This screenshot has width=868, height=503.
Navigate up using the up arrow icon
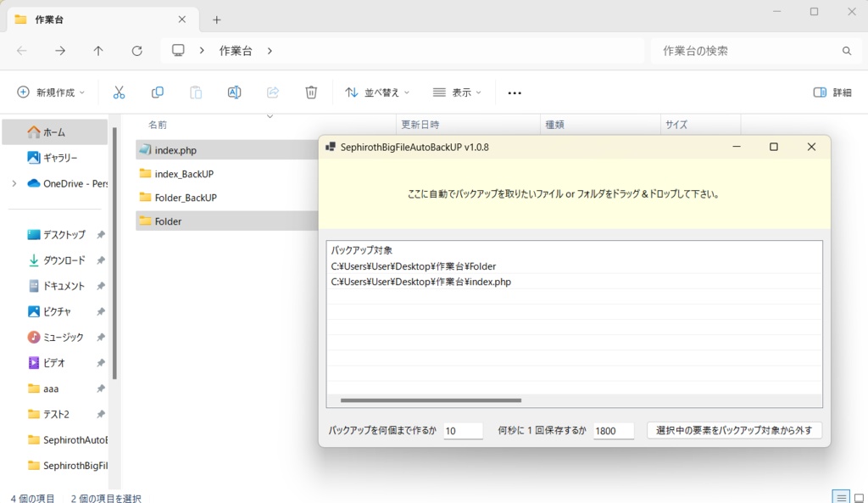coord(97,51)
